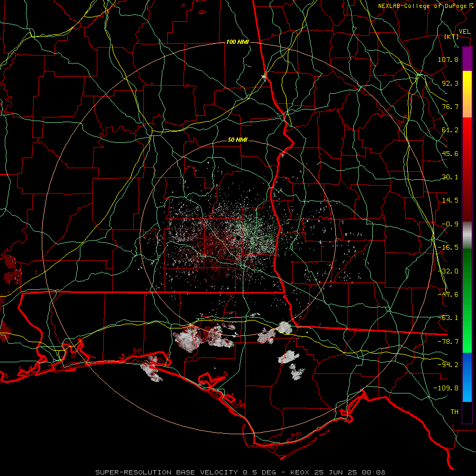The width and height of the screenshot is (476, 476).
Task: Click the -16.5 velocity scale value
Action: pyautogui.click(x=448, y=248)
